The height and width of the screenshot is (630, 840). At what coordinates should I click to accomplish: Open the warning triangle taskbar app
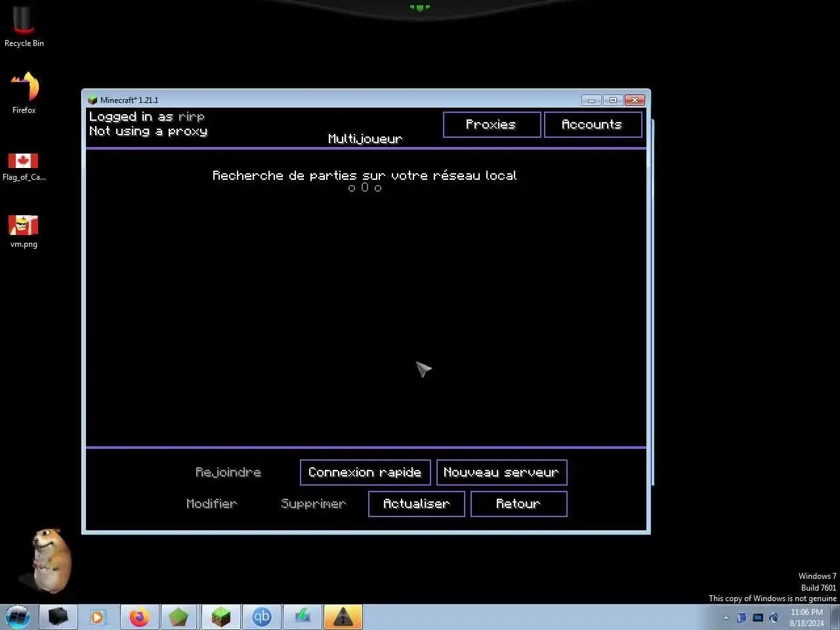[343, 618]
